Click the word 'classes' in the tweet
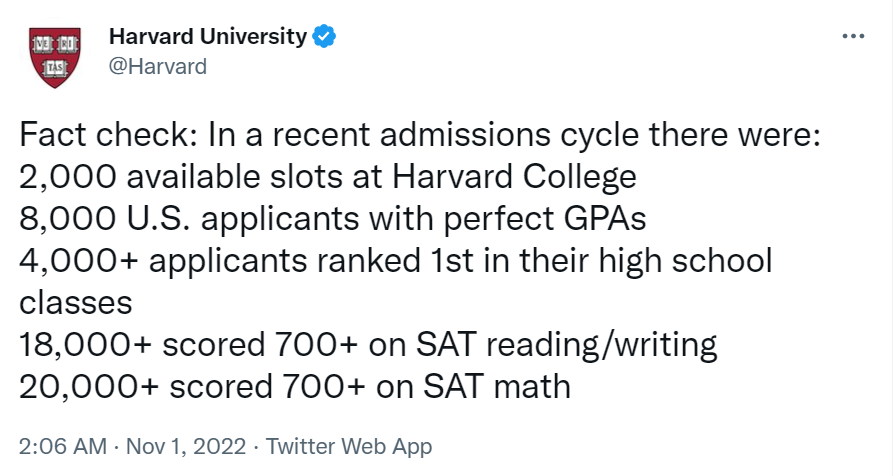 pos(75,303)
